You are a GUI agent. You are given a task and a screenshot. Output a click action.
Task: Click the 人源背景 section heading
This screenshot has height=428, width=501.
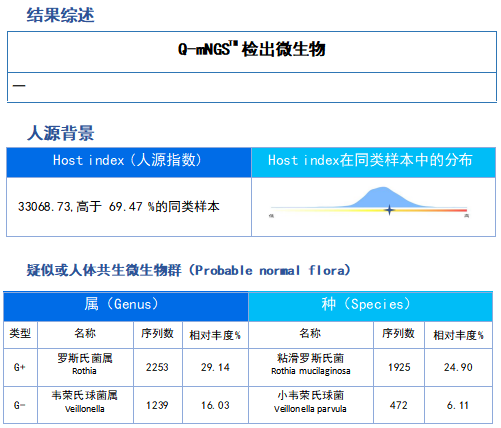tap(61, 133)
